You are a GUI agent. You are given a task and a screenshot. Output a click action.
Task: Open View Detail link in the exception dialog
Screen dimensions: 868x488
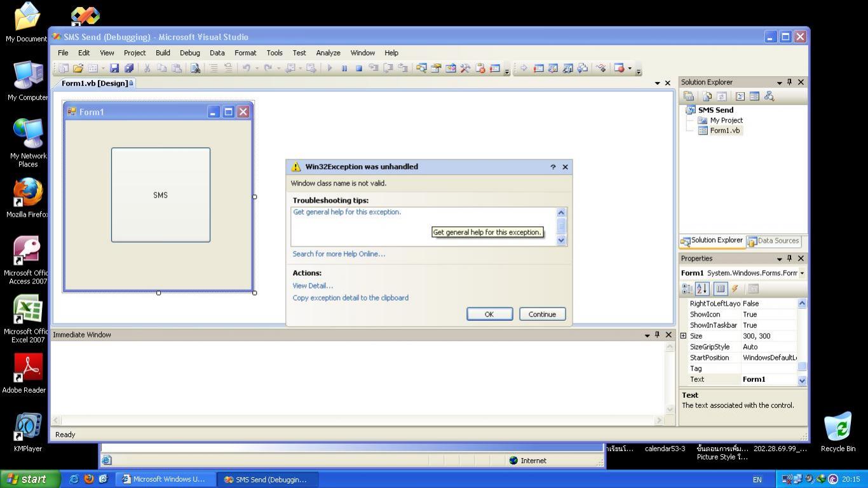coord(312,285)
